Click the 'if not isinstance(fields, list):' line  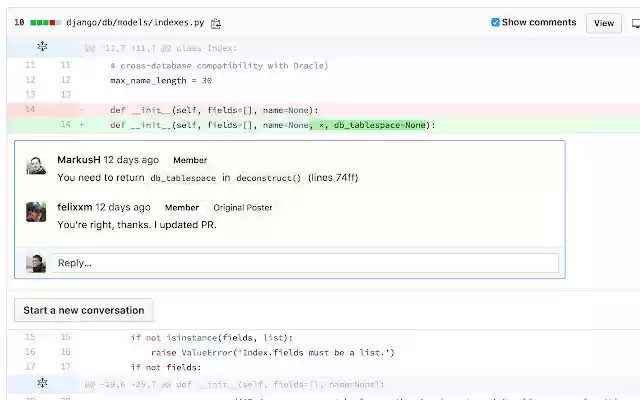(x=211, y=338)
